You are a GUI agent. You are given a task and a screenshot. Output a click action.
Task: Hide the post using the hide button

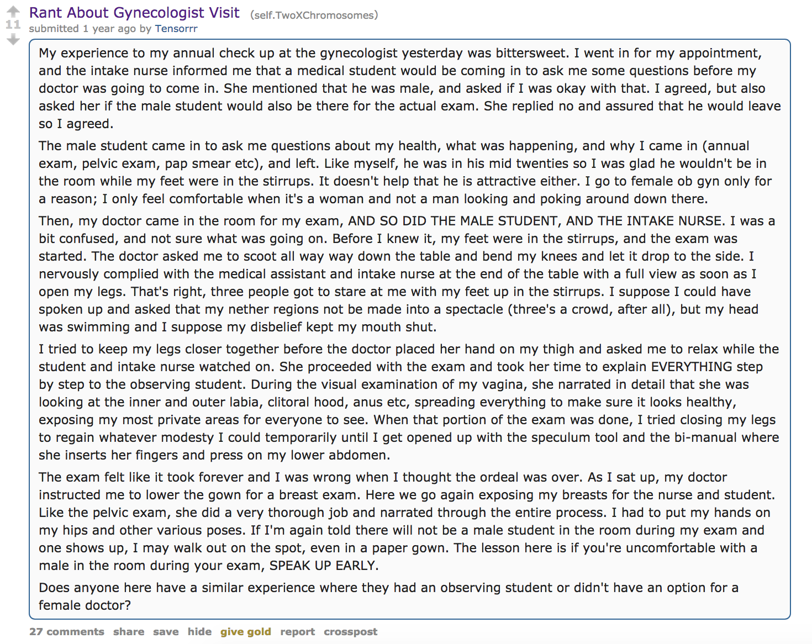pos(199,631)
